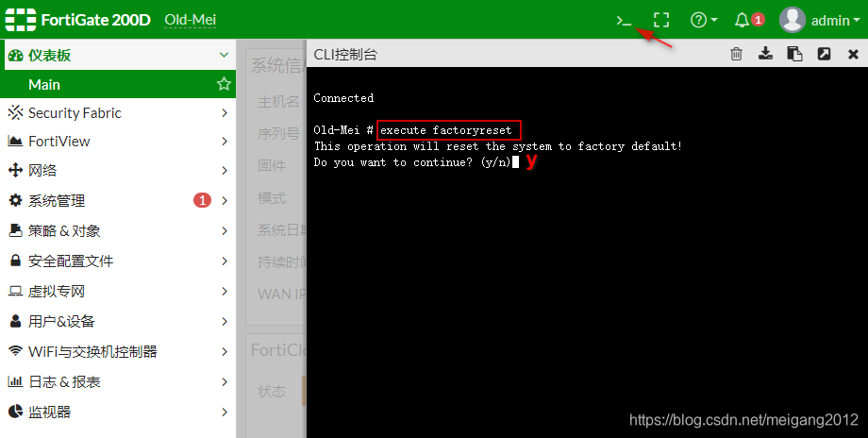Click the 安全配置文件 lock icon
This screenshot has width=868, height=438.
(x=15, y=260)
